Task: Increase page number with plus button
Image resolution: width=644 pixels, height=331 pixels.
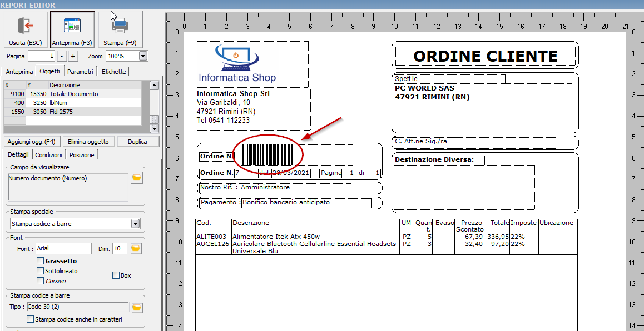Action: (x=73, y=56)
